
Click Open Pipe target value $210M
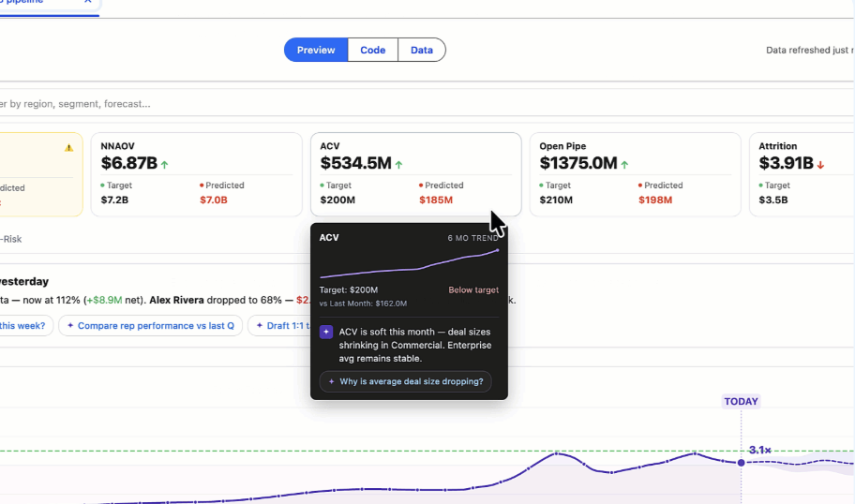coord(556,200)
